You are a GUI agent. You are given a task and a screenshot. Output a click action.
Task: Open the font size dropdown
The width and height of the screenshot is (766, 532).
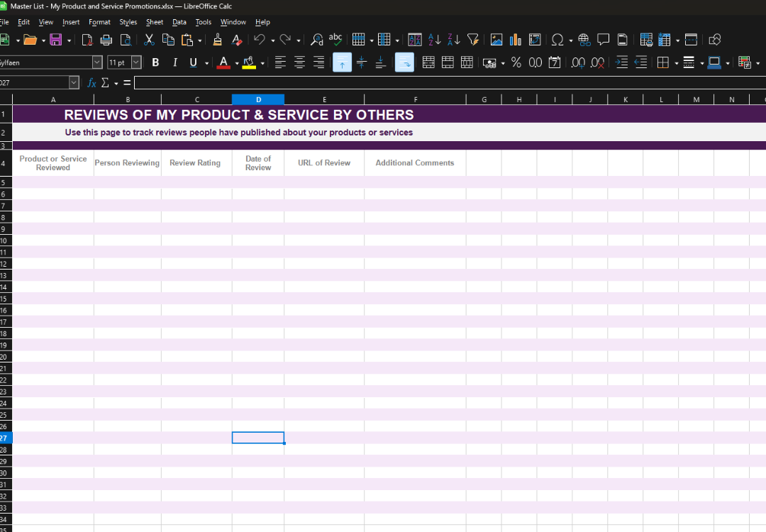tap(136, 62)
